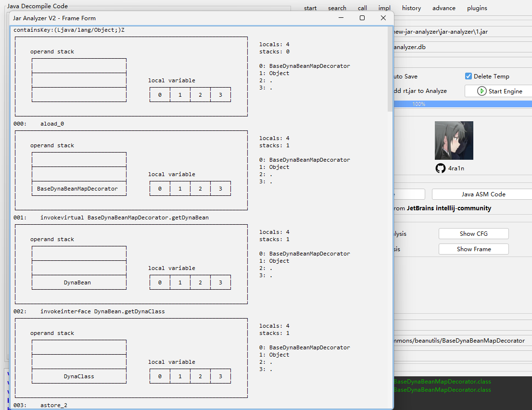532x410 pixels.
Task: Click the '002: invokeinterface' getDynaClass instruction line
Action: click(x=89, y=311)
